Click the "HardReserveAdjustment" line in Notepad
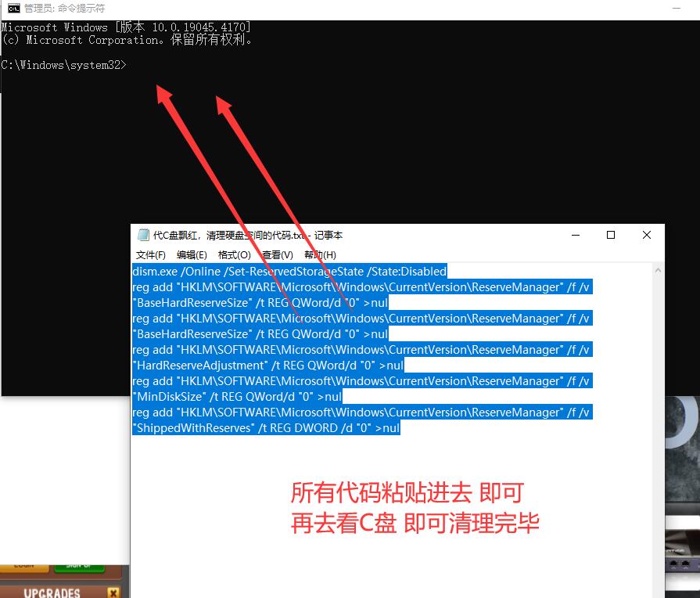700x598 pixels. point(267,366)
